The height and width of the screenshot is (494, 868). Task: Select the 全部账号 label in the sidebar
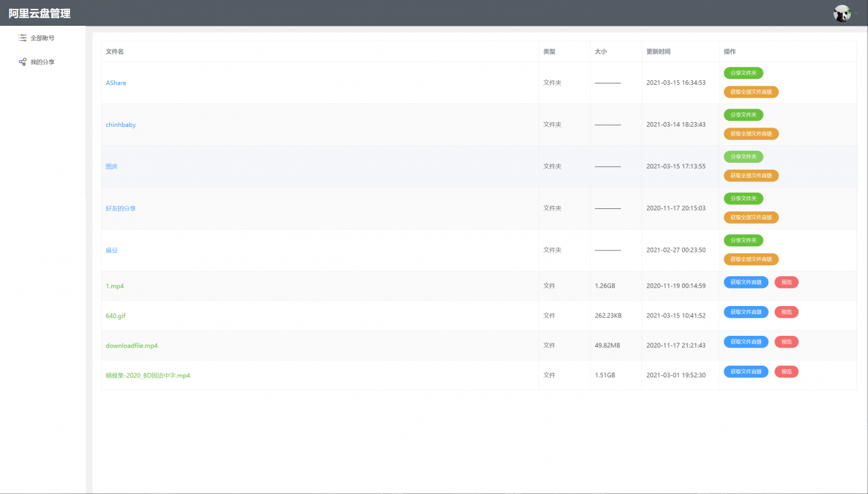point(42,38)
